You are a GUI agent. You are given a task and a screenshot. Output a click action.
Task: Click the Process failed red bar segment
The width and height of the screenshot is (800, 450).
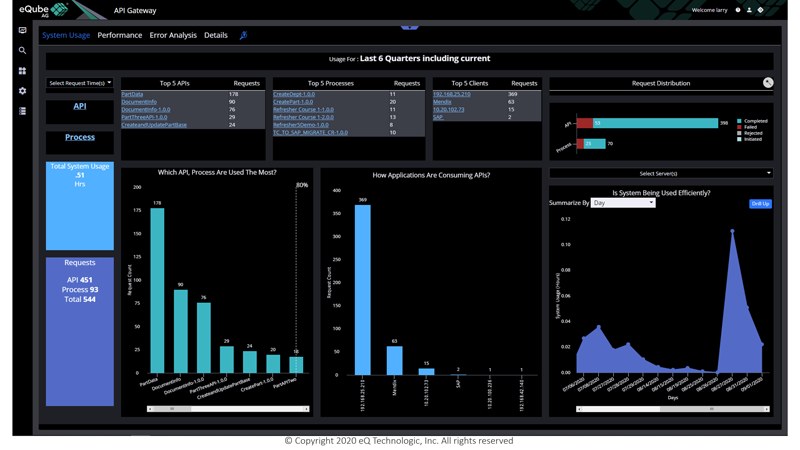[580, 144]
